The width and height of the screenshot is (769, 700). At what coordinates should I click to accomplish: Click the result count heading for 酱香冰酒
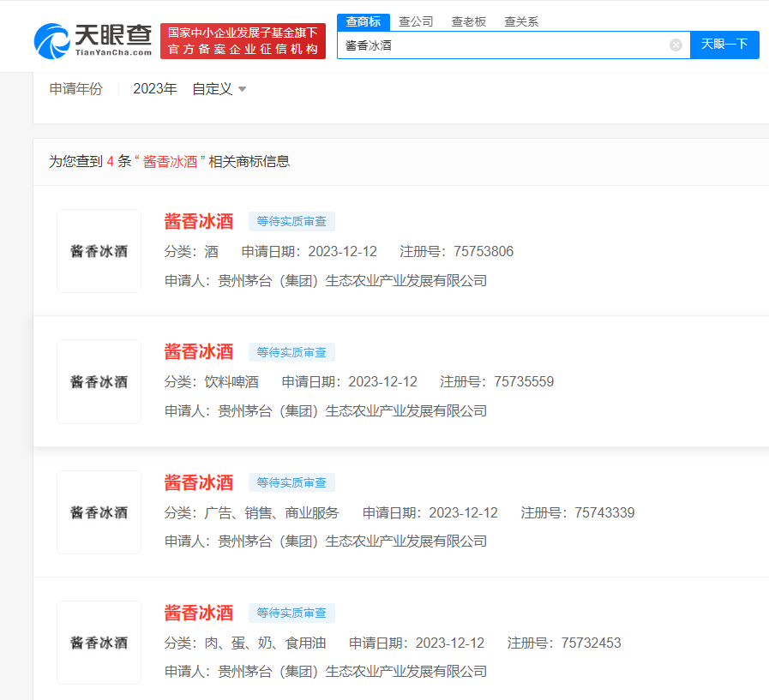tap(169, 161)
